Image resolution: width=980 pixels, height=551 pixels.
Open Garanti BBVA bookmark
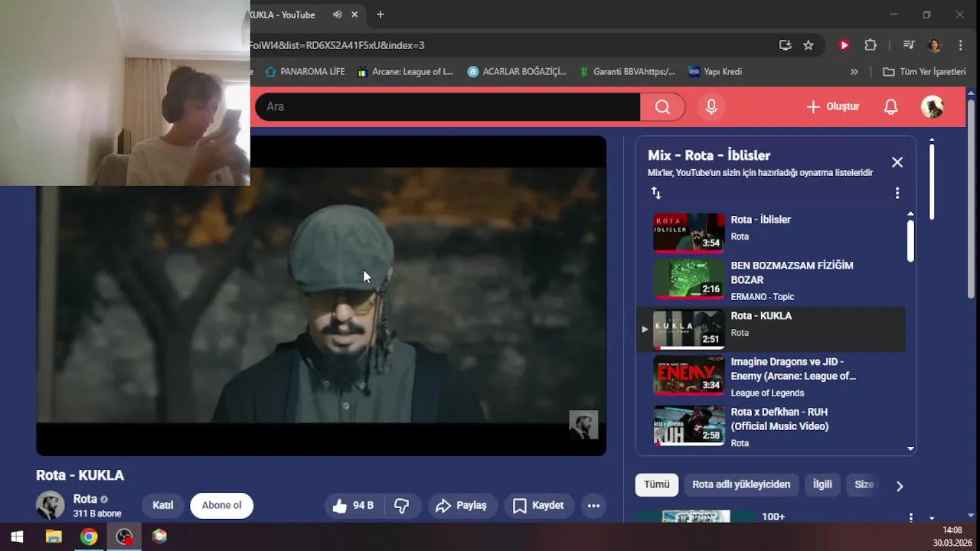tap(627, 72)
